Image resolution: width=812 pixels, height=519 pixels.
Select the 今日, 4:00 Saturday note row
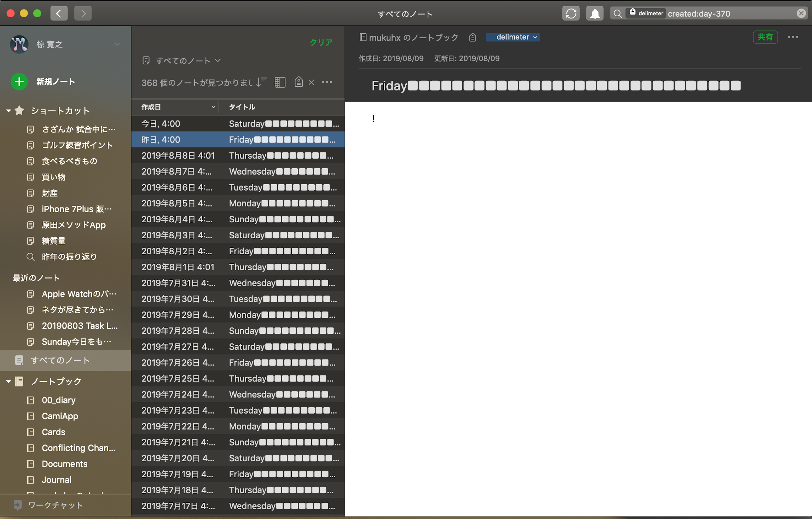click(238, 123)
